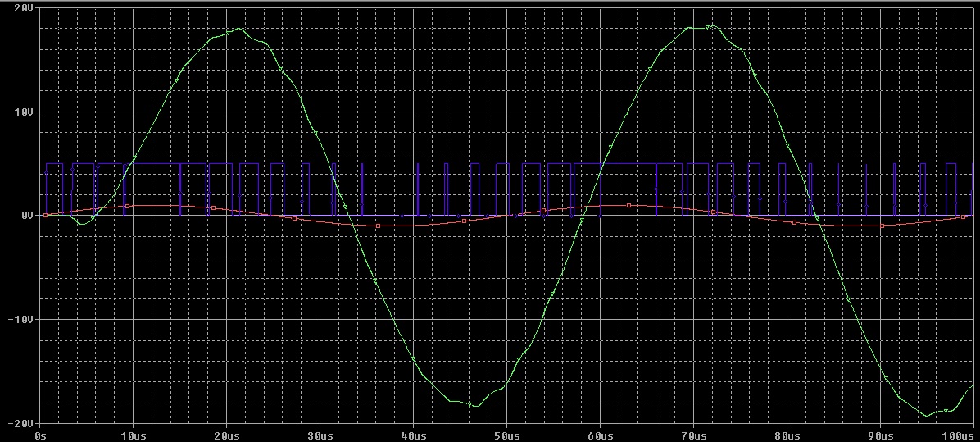Click the 0V label on the voltage axis
Viewport: 980px width, 442px height.
click(x=27, y=216)
